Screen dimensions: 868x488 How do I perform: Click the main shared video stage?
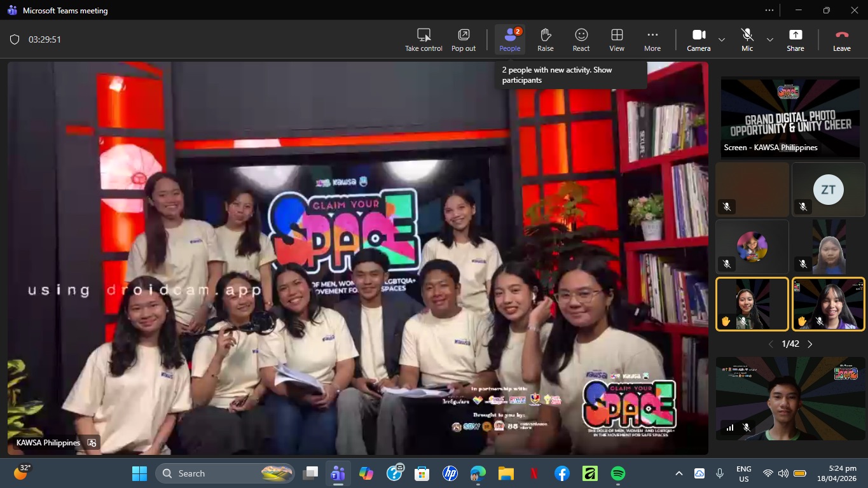358,258
